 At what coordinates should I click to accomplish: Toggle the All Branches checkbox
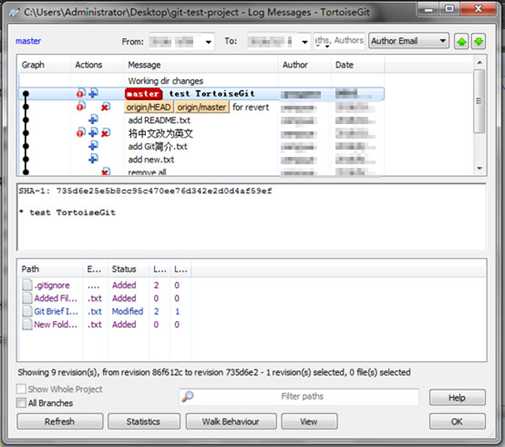tap(21, 403)
